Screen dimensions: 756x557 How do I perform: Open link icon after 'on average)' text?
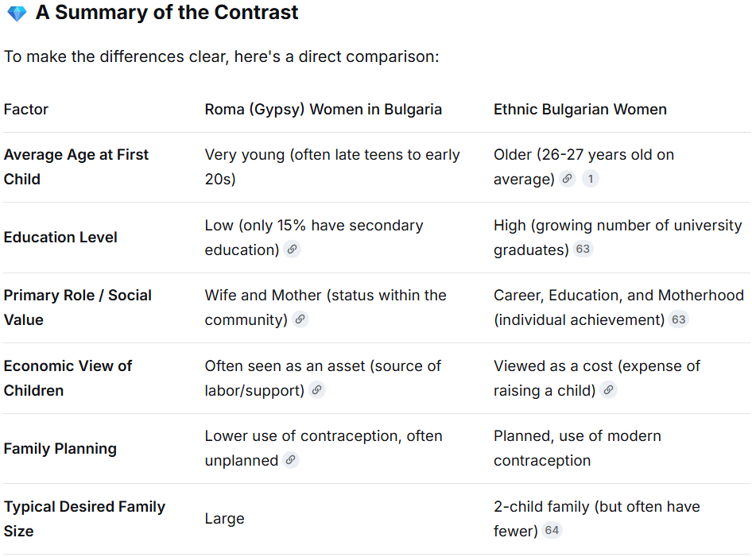(x=567, y=179)
